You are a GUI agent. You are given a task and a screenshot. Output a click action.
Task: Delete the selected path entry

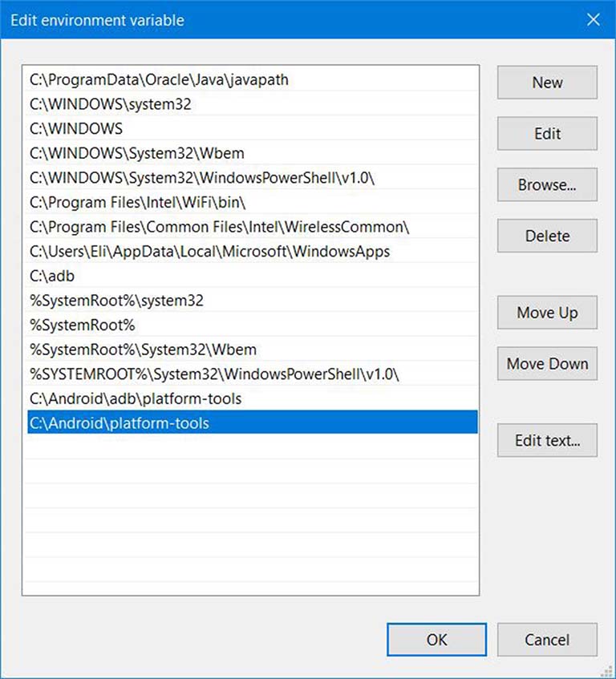(x=547, y=236)
